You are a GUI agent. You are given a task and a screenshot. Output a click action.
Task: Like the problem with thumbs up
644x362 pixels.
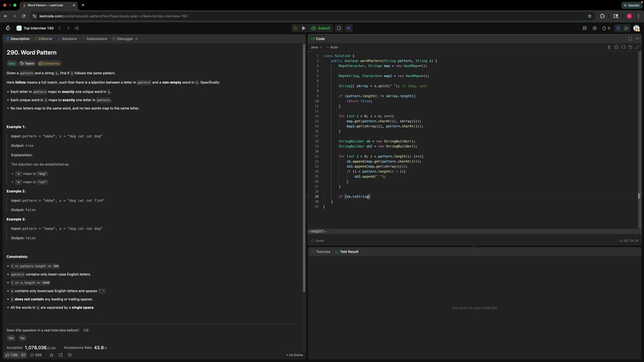[x=12, y=355]
